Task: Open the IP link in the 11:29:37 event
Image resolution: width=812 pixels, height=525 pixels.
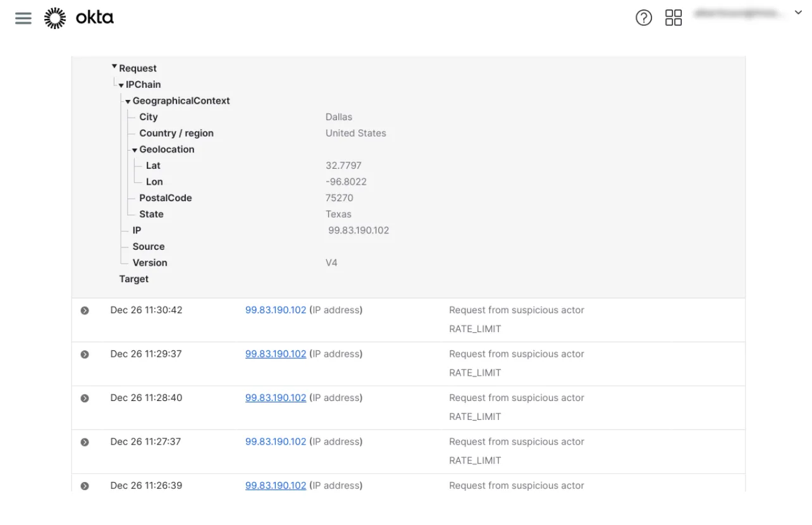Action: 275,354
